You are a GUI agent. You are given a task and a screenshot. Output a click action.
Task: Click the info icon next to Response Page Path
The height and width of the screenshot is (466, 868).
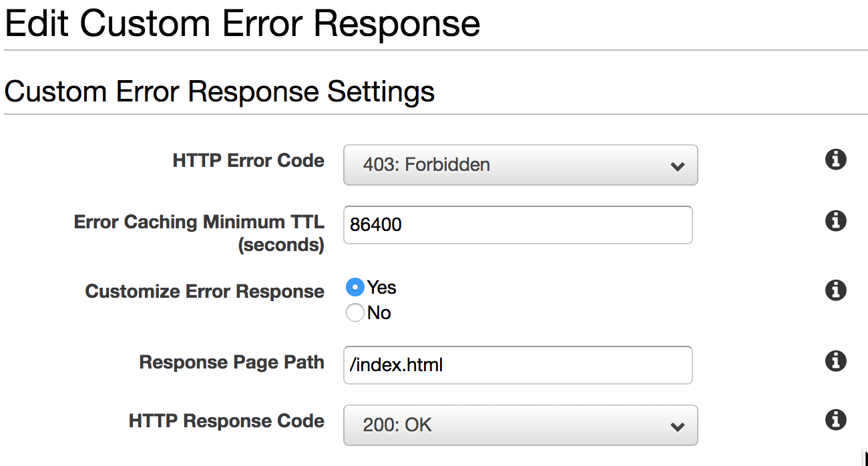point(835,361)
